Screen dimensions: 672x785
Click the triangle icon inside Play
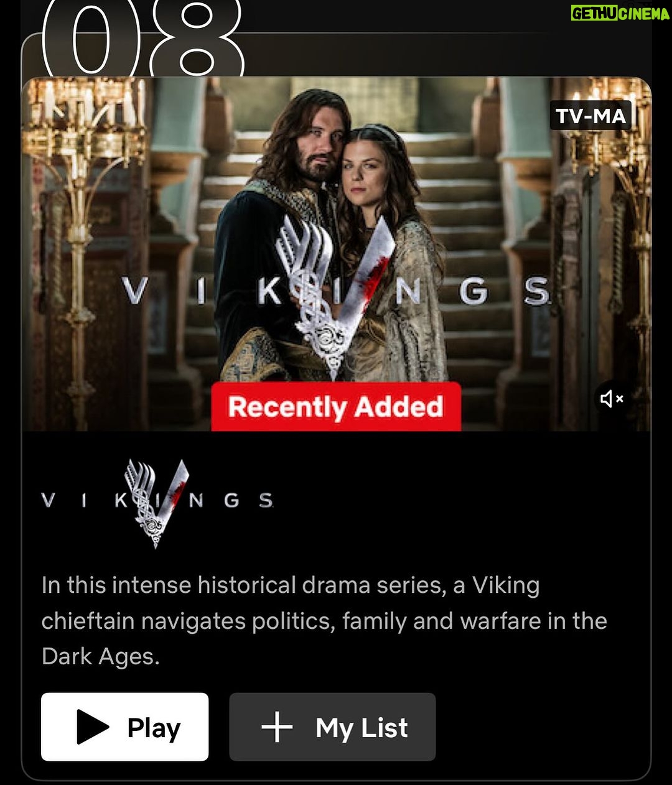(x=93, y=727)
